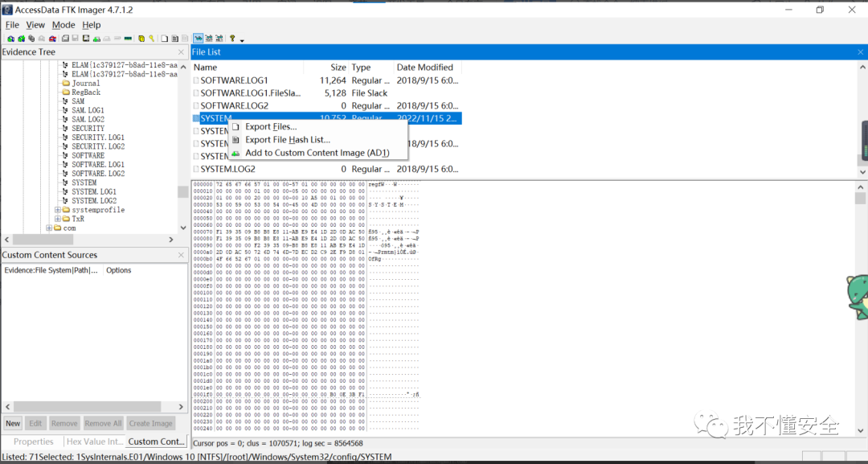Click the Detect EFS Encryption key icon

pos(152,39)
